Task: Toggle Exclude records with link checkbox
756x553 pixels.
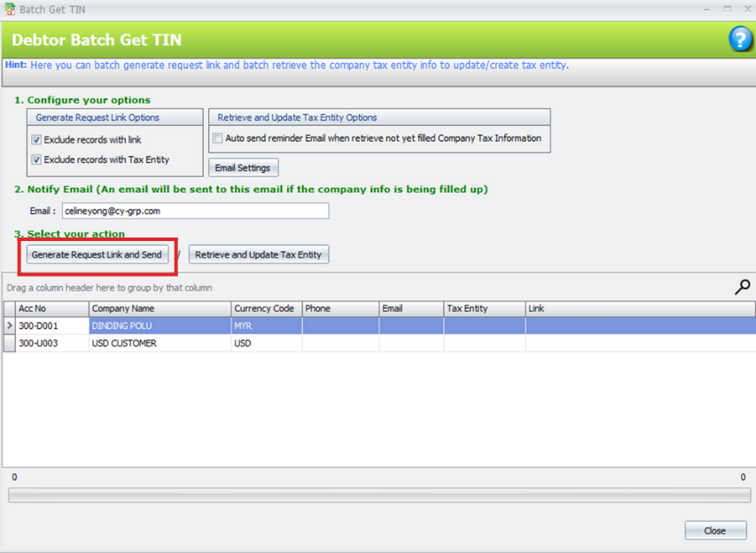Action: click(36, 140)
